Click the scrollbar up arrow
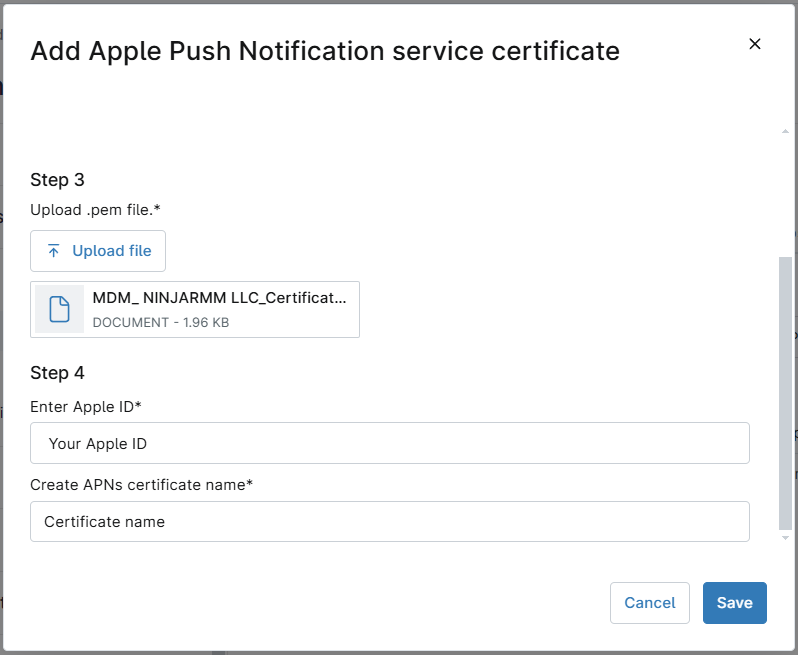 785,131
